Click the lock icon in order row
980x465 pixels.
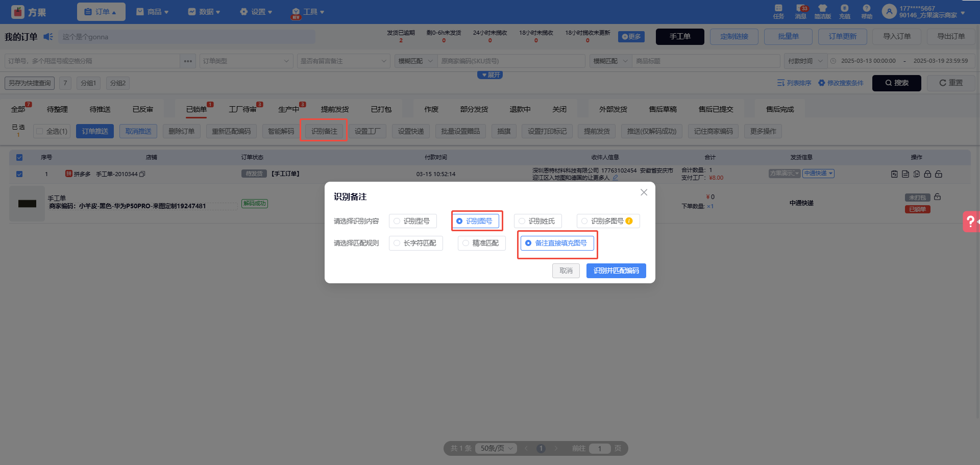coord(927,174)
